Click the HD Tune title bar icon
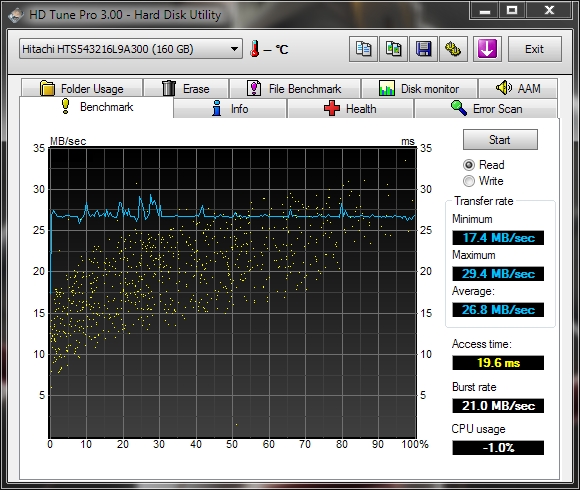580x490 pixels. click(x=16, y=15)
